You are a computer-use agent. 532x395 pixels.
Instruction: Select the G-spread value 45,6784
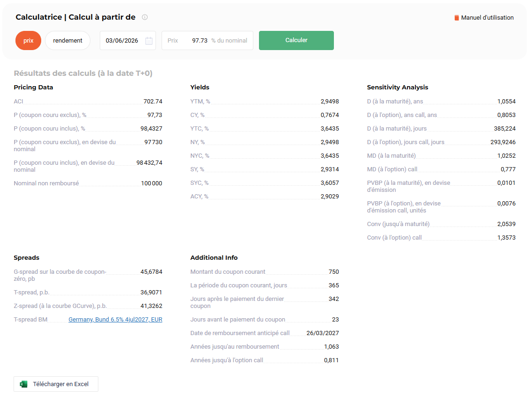[151, 272]
